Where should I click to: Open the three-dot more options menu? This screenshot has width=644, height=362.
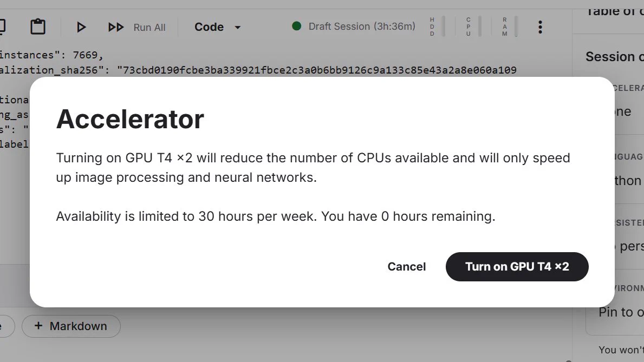(540, 27)
